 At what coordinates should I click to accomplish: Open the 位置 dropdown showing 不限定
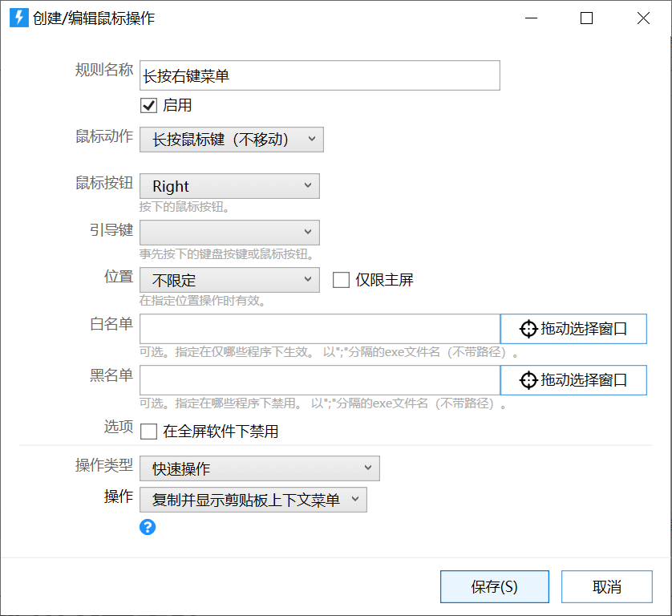pyautogui.click(x=229, y=280)
